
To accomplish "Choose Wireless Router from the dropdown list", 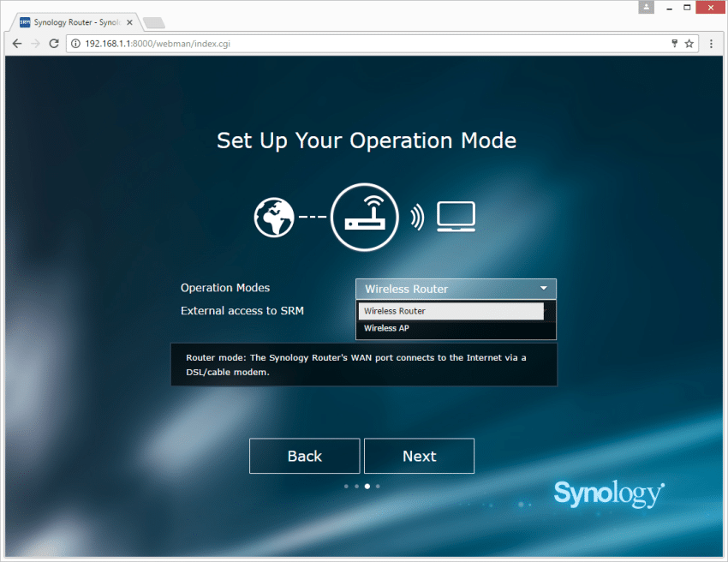I will pyautogui.click(x=451, y=311).
